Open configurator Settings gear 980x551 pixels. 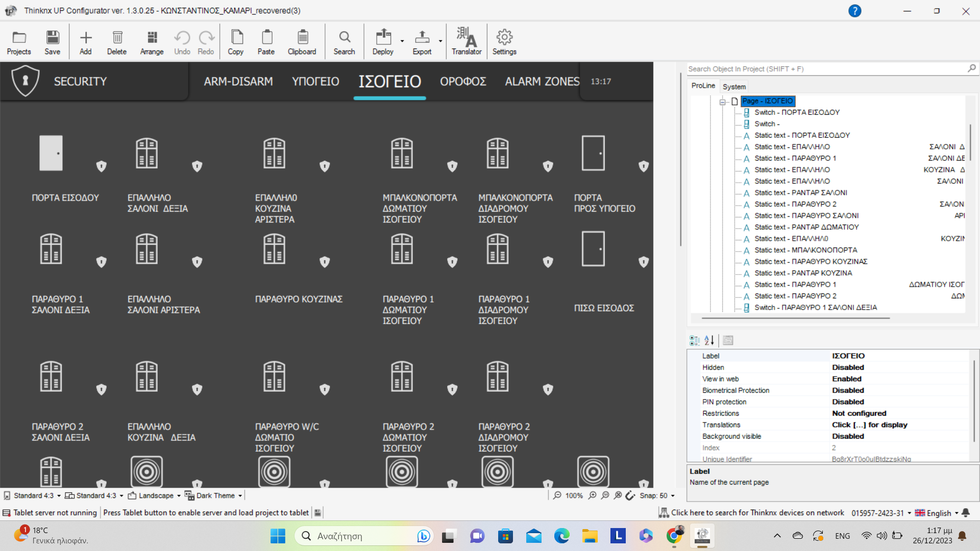coord(504,42)
